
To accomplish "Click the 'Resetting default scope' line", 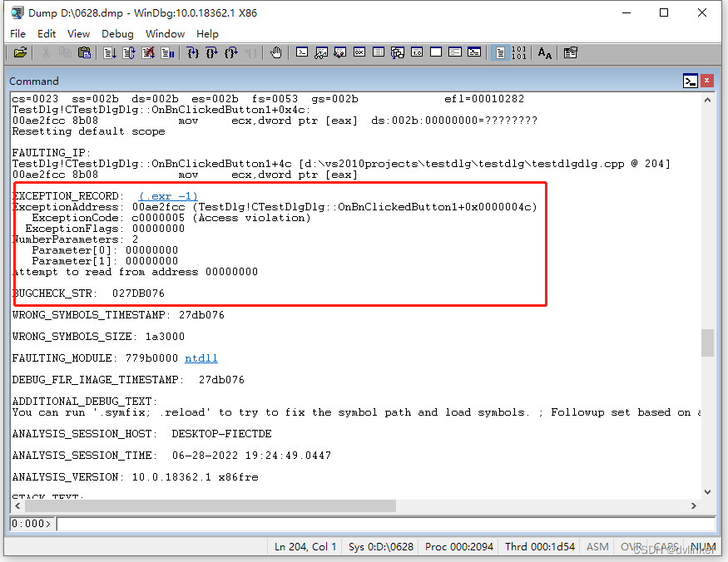I will (x=89, y=132).
